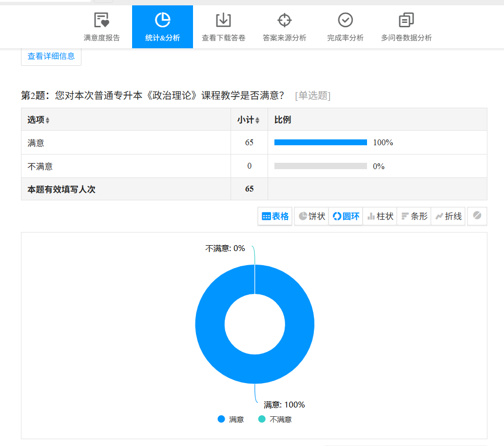
Task: Open 查看下载答卷 download icon
Action: coord(223,20)
